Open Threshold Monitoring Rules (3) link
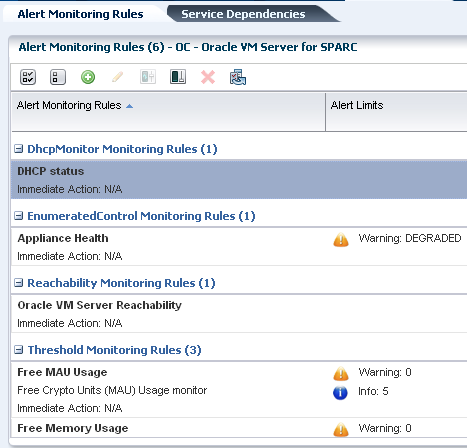The height and width of the screenshot is (448, 467). [x=114, y=350]
